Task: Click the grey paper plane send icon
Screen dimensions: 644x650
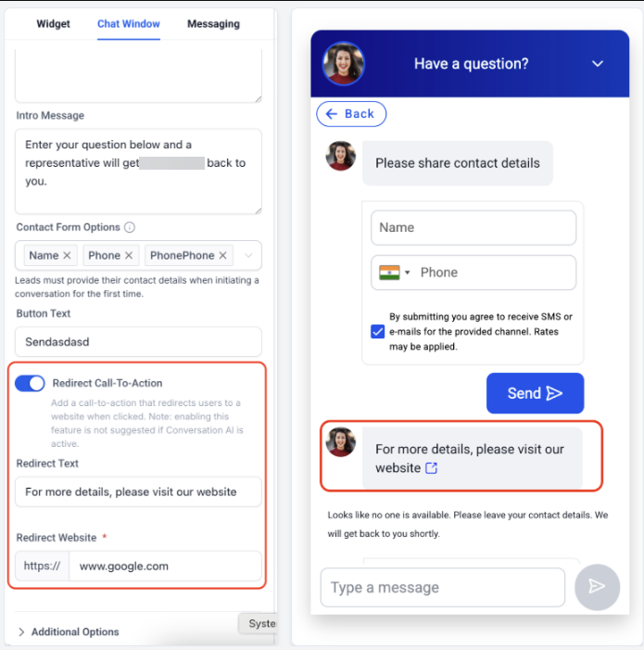Action: [x=597, y=587]
